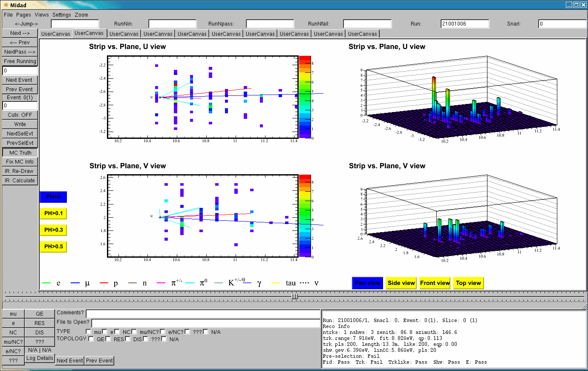Click the Fix MC Info button

20,162
